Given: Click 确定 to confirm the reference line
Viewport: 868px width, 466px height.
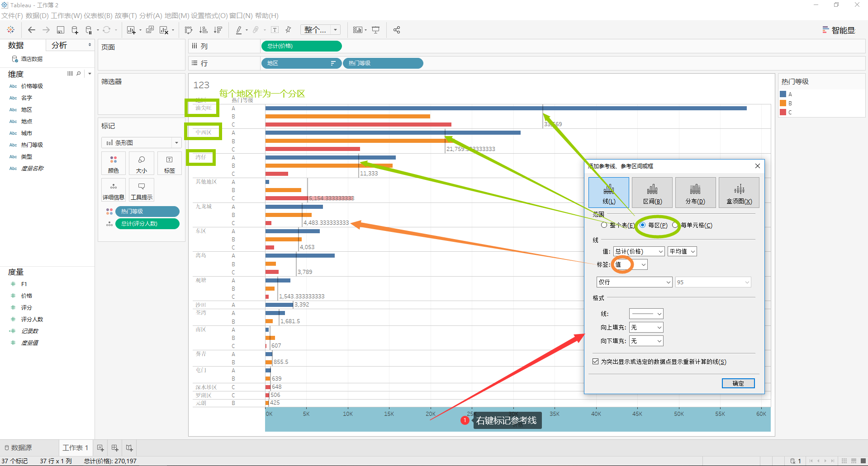Looking at the screenshot, I should (x=738, y=383).
